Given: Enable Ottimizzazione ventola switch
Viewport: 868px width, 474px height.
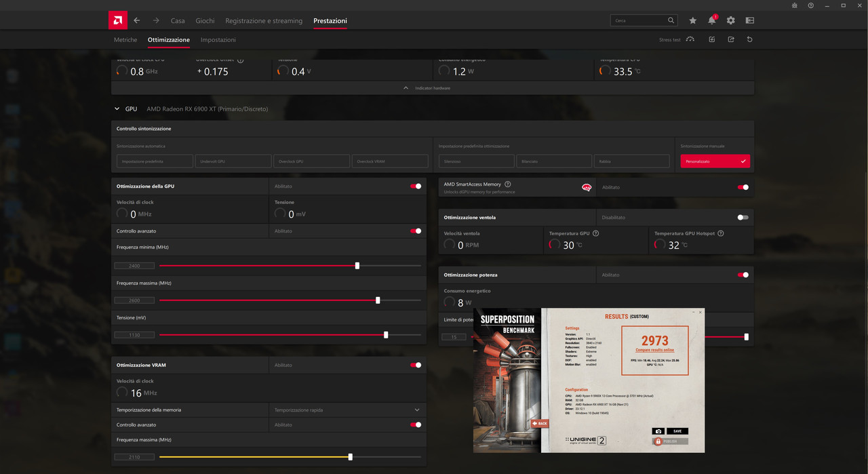Looking at the screenshot, I should (743, 218).
